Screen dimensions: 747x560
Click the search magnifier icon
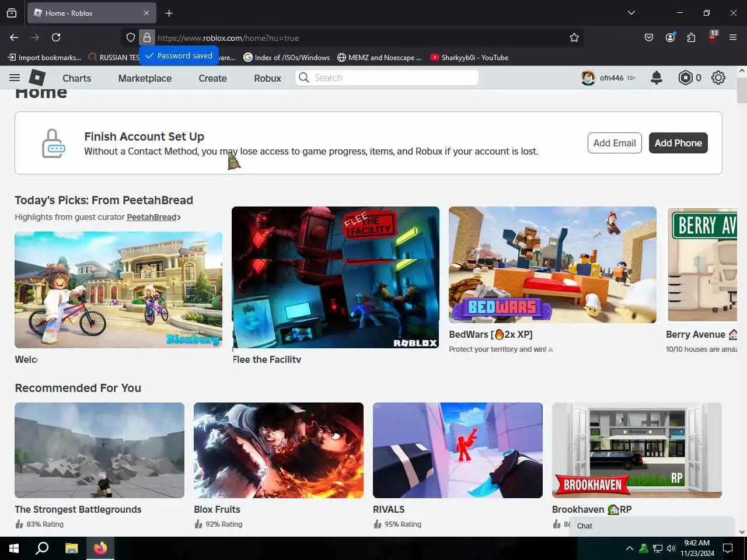click(x=304, y=78)
